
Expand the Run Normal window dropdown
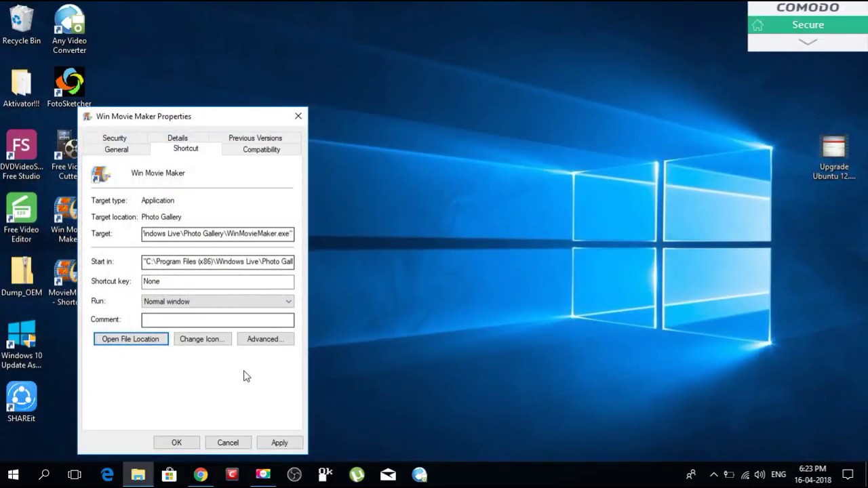click(x=218, y=301)
